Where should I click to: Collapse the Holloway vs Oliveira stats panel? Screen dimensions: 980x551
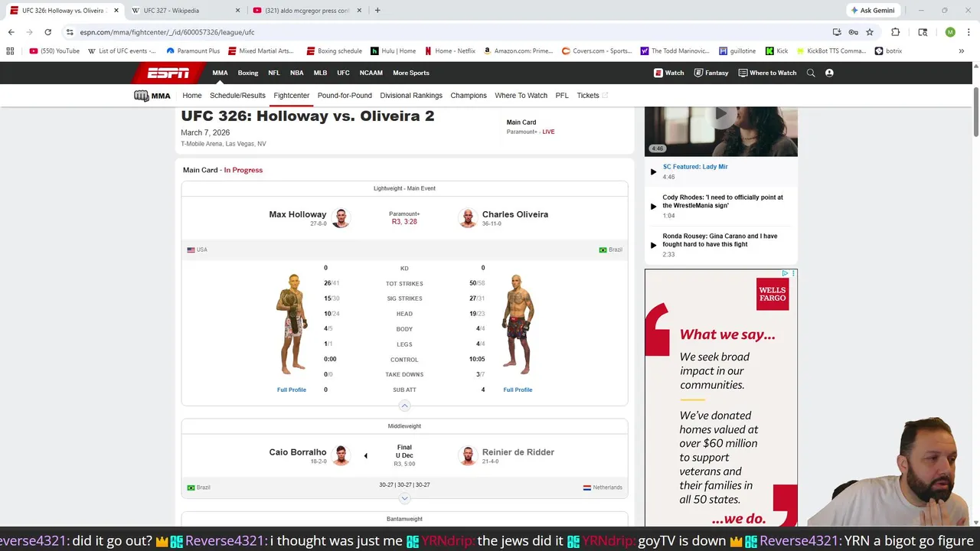pos(404,406)
